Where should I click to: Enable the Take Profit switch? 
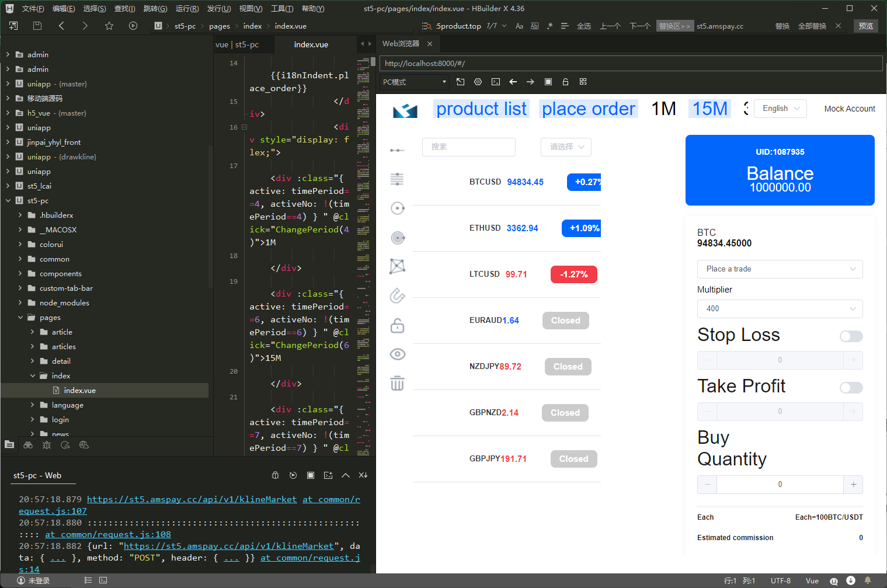[x=851, y=388]
